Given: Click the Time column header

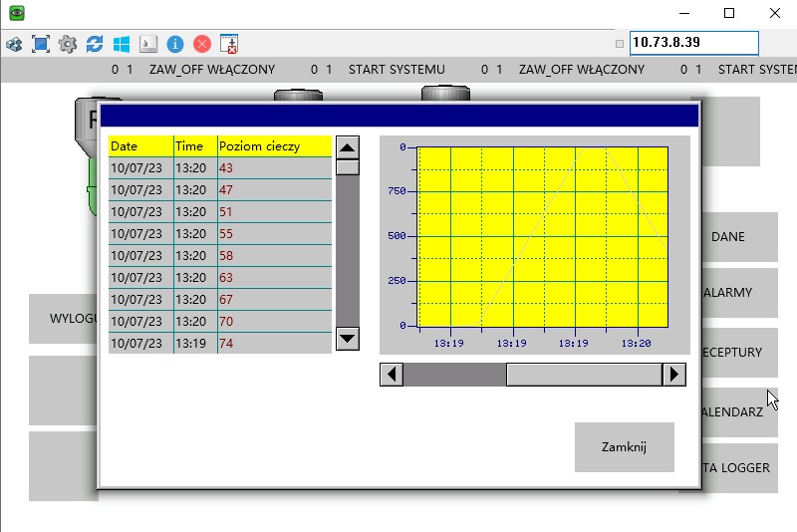Looking at the screenshot, I should click(x=195, y=146).
